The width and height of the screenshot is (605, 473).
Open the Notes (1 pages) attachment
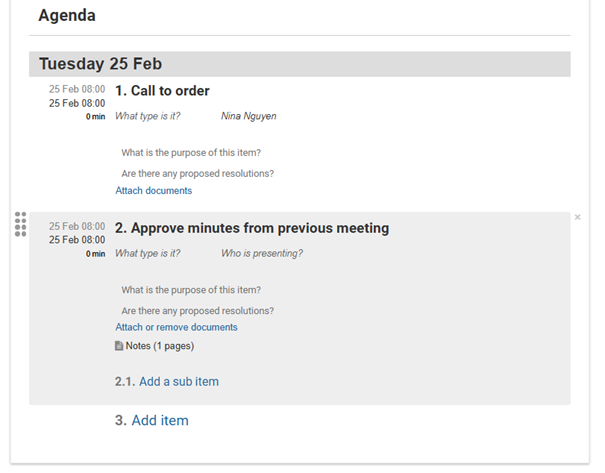tap(160, 346)
